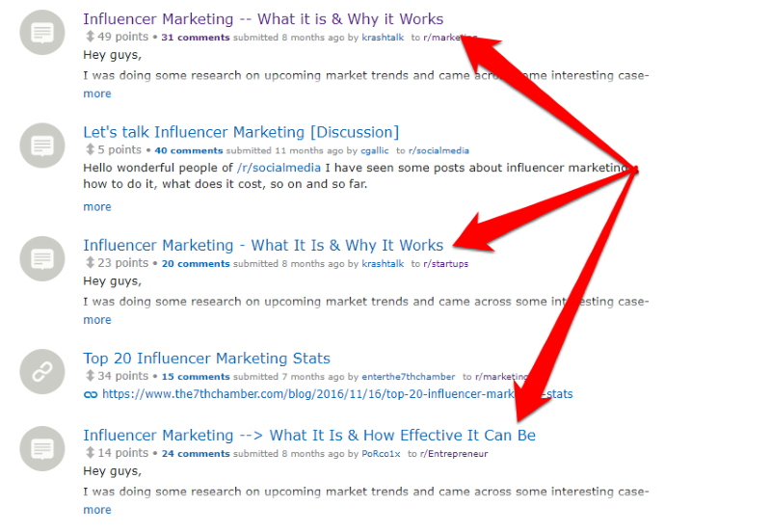Click the small link icon before the the7thchamber URL
771x532 pixels.
[x=91, y=394]
